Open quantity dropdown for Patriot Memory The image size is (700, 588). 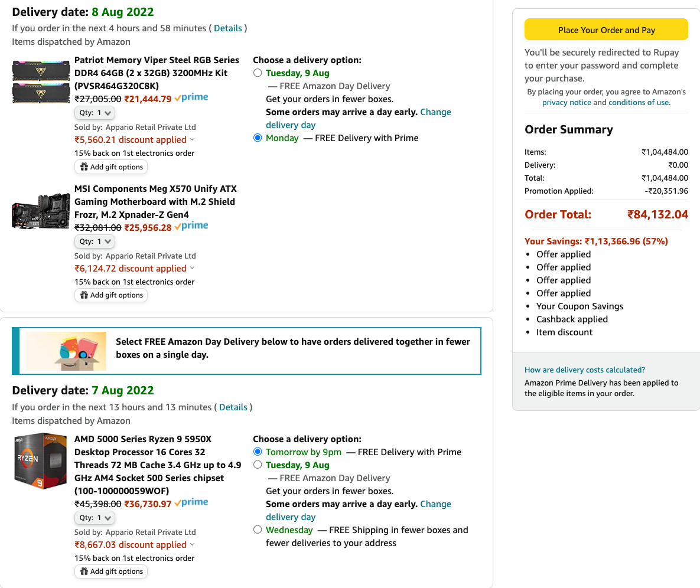coord(95,113)
